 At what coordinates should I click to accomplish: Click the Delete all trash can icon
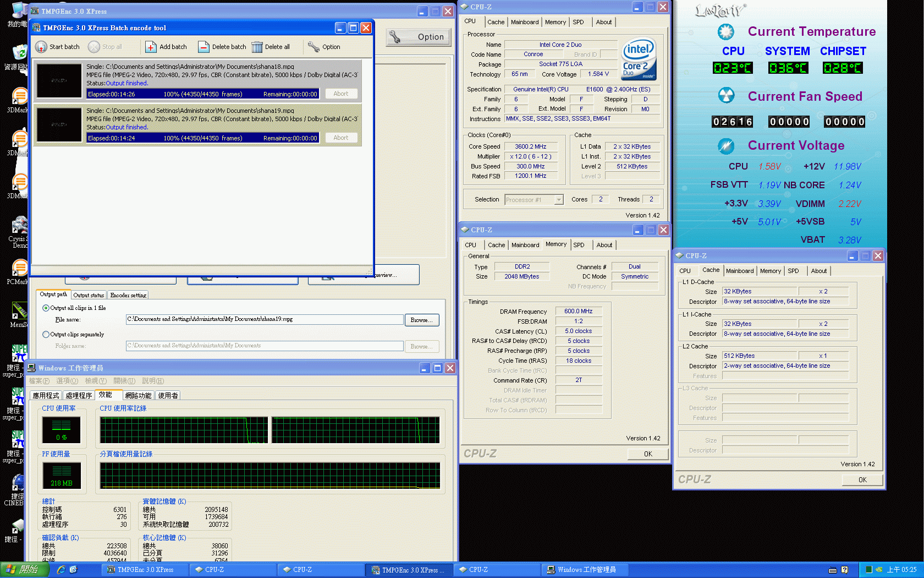(257, 47)
